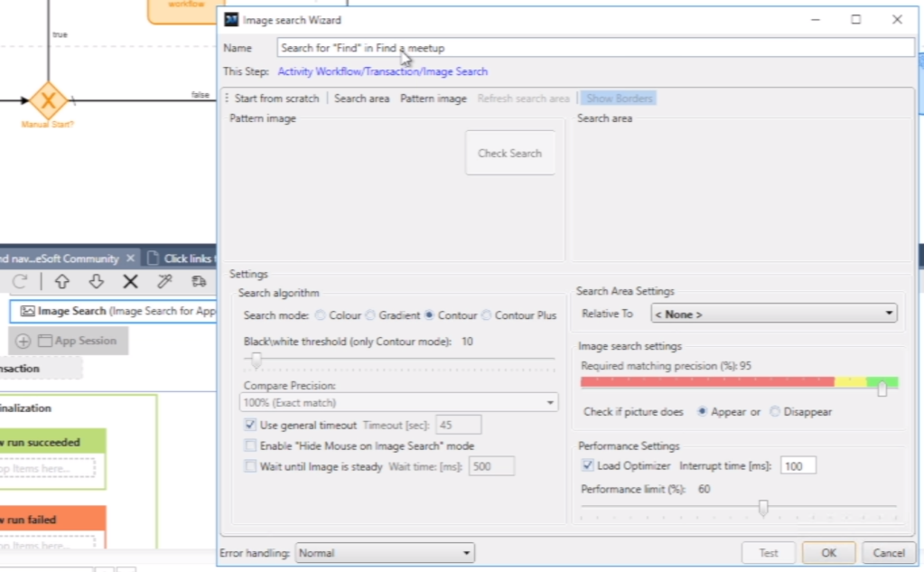
Task: Click the delete X icon in toolbar
Action: click(130, 281)
